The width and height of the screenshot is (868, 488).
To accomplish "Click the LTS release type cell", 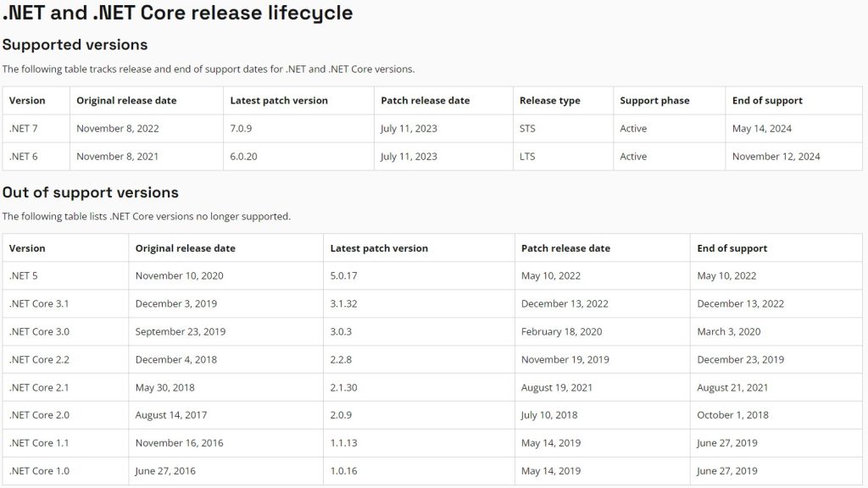I will (x=527, y=157).
